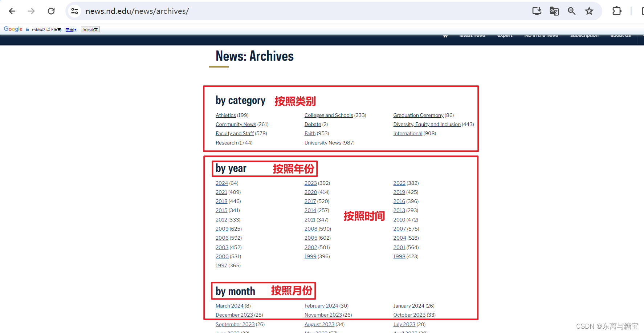Open the 2023 year archive link
Screen dimensions: 644x333
[x=311, y=183]
